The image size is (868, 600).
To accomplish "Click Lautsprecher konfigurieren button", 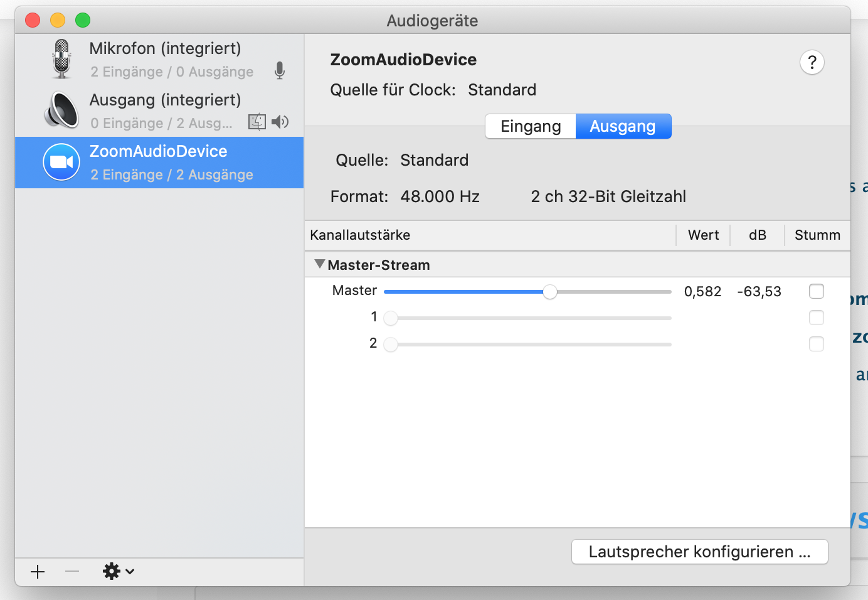I will click(699, 552).
